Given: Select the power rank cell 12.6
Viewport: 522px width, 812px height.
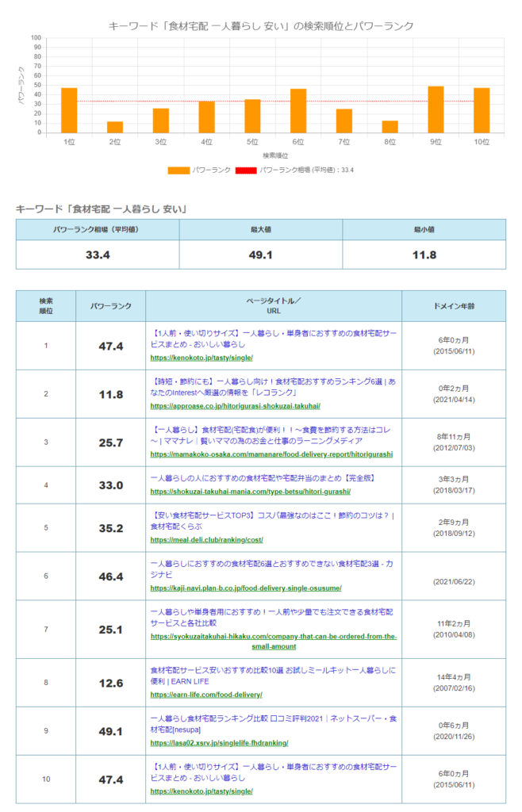Looking at the screenshot, I should pos(111,683).
